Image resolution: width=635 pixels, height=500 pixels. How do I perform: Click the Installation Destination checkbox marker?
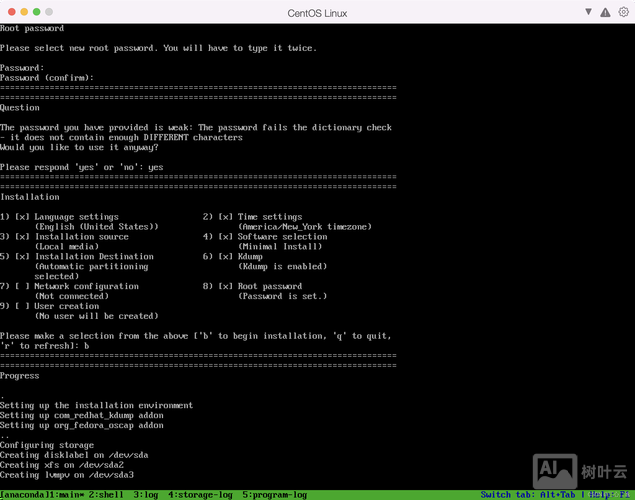pos(22,256)
